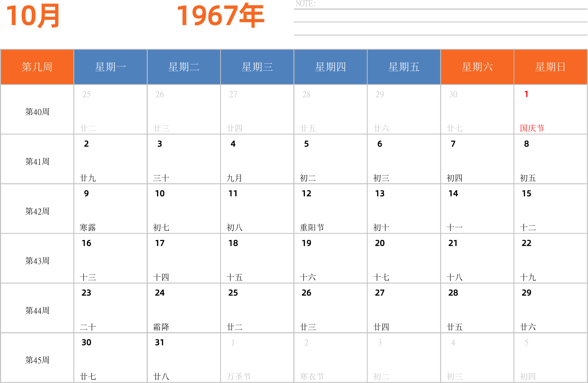
Task: Click the 十九 lunar label
Action: pos(528,277)
